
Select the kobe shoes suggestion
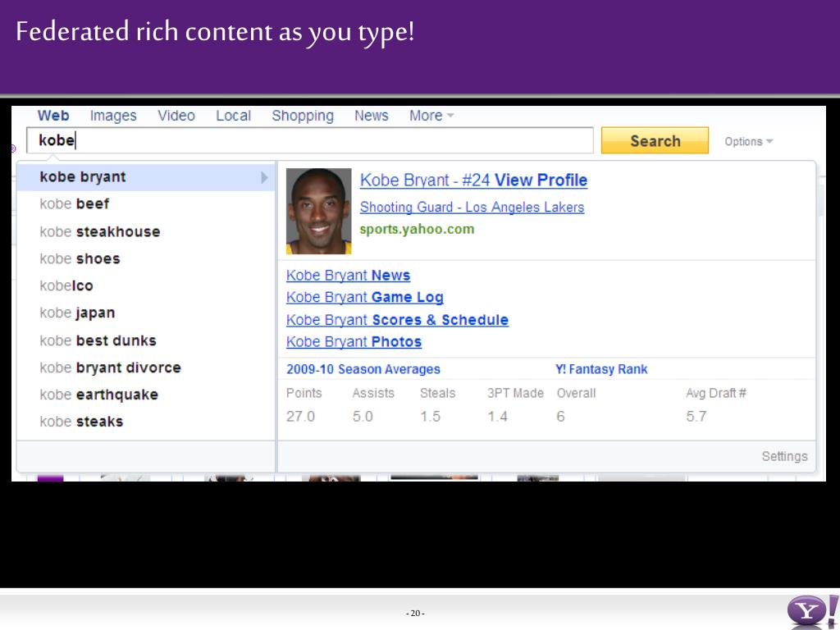pos(146,258)
